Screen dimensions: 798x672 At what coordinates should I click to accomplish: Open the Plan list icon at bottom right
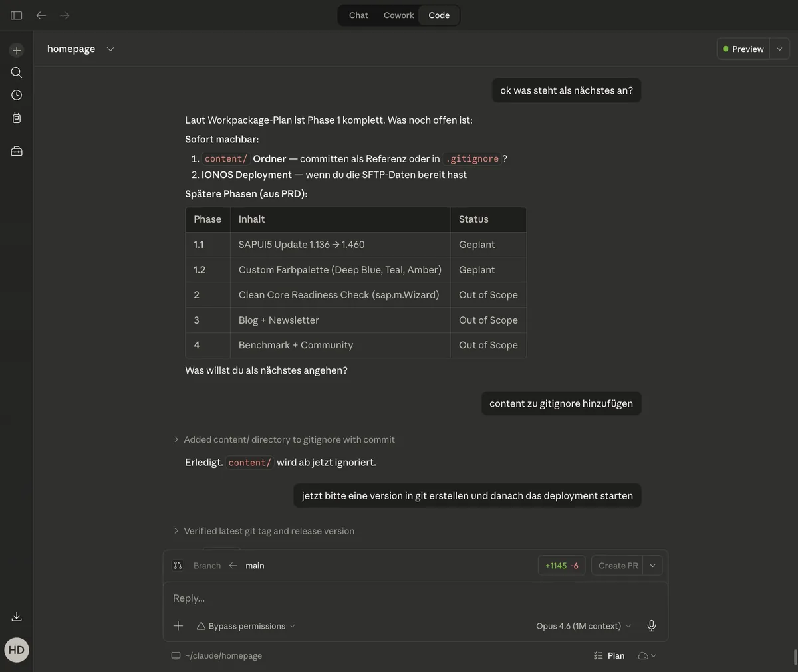(x=597, y=655)
